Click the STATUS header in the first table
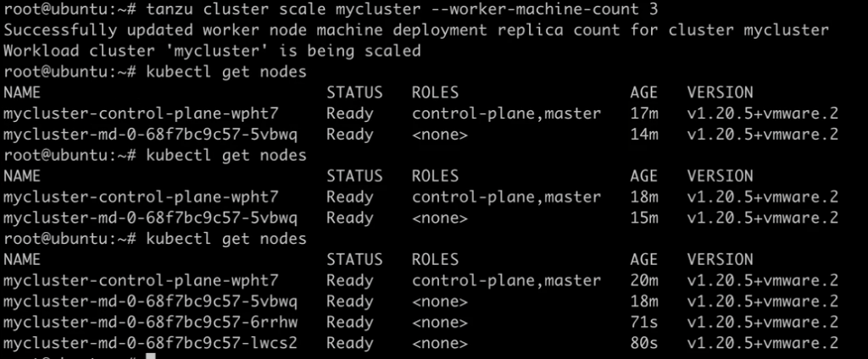The width and height of the screenshot is (868, 359). click(x=354, y=92)
